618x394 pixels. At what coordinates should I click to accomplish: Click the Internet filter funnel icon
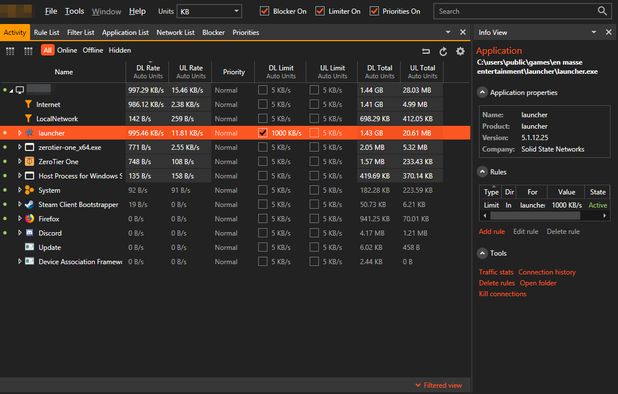click(x=28, y=104)
